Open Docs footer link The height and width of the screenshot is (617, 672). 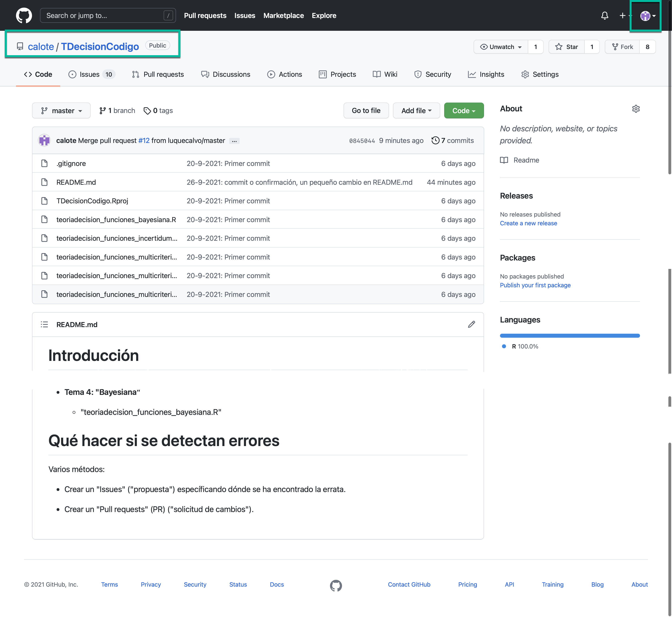pos(277,584)
